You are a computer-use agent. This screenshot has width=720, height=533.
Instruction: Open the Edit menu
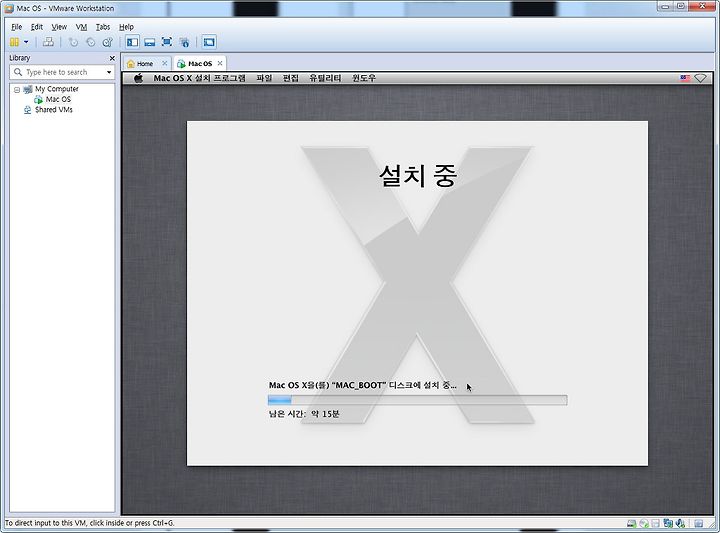coord(37,27)
